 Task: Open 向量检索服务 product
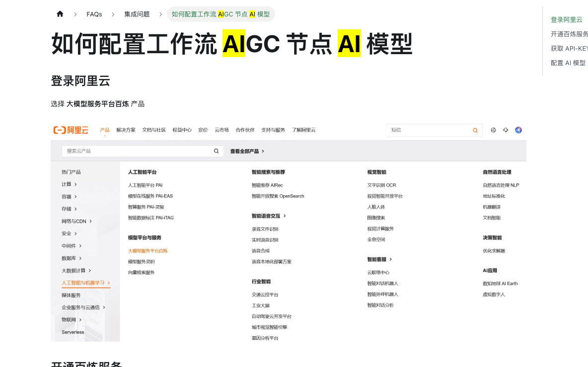141,273
